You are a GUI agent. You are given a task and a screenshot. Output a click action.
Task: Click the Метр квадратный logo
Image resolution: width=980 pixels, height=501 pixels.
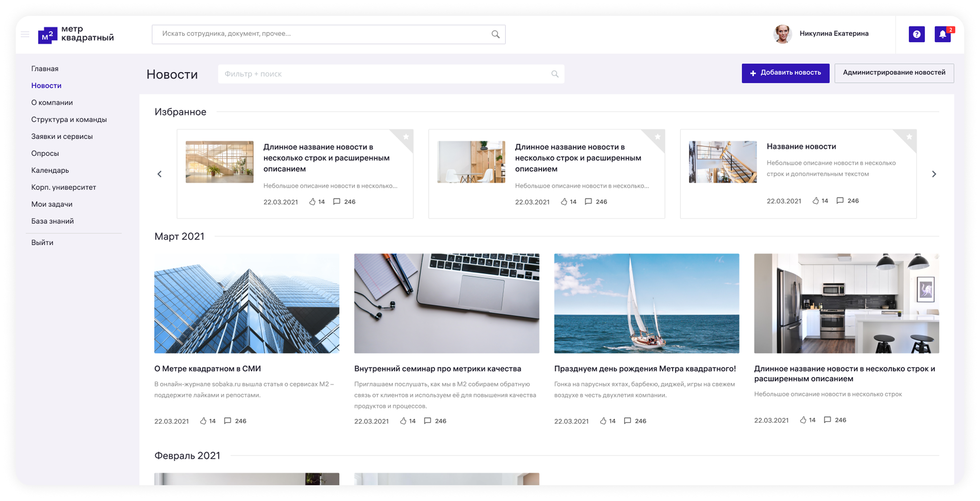[76, 34]
